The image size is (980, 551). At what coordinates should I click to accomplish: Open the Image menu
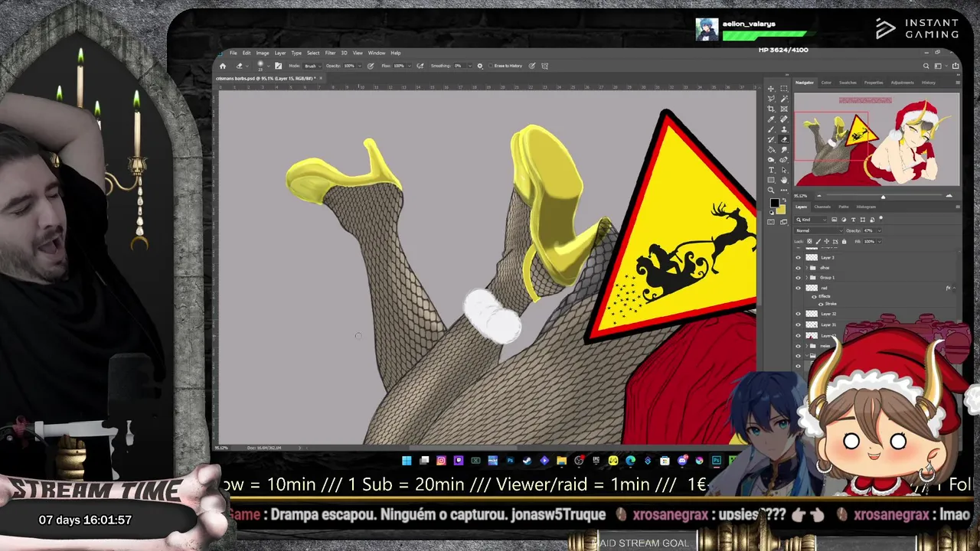click(x=263, y=53)
